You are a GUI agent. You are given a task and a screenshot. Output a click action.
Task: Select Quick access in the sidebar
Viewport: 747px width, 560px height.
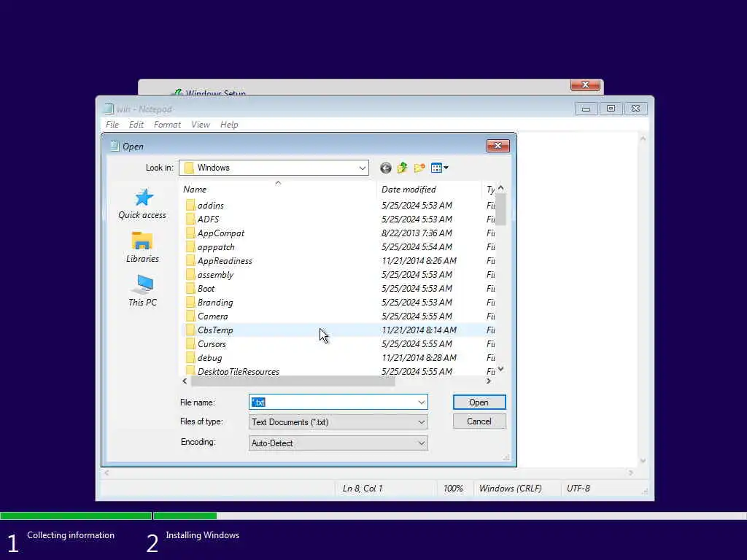click(142, 204)
